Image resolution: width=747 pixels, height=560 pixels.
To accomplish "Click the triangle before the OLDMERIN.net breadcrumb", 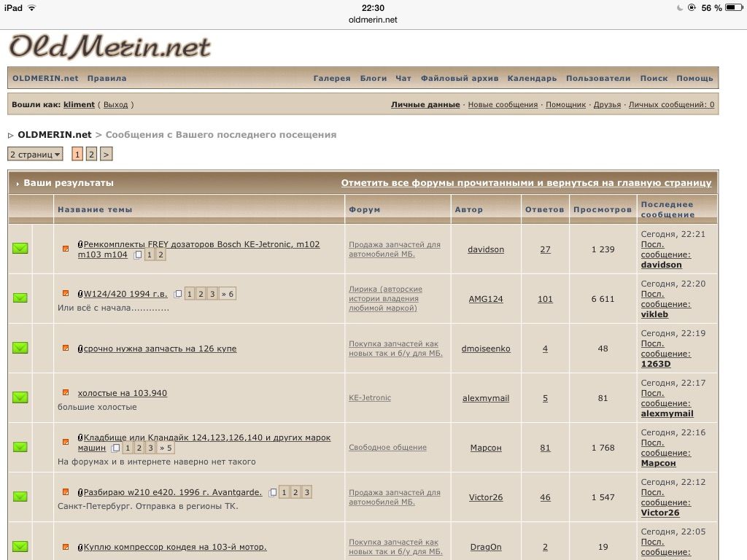I will click(x=11, y=135).
